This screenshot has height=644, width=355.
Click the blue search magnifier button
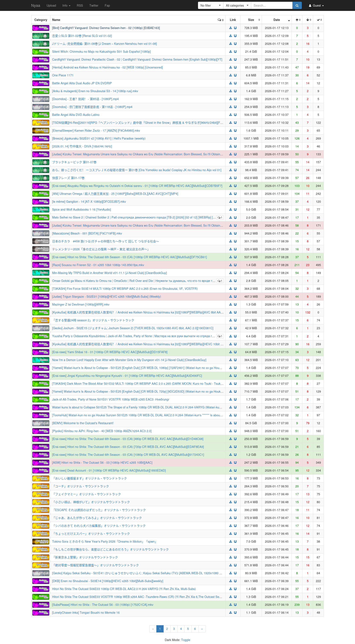[297, 6]
